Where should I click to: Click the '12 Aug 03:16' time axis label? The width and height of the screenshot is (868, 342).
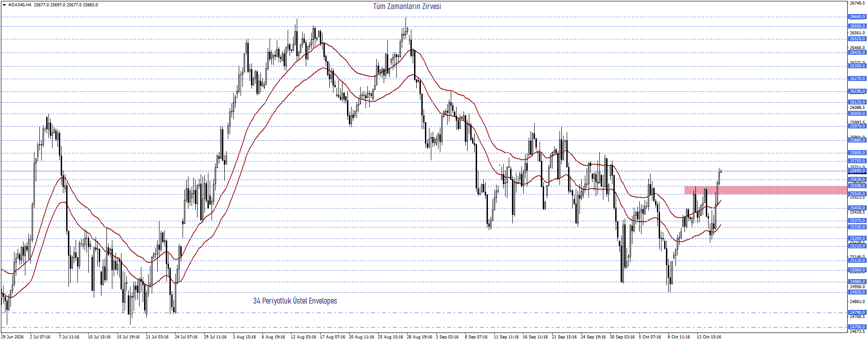(303, 337)
